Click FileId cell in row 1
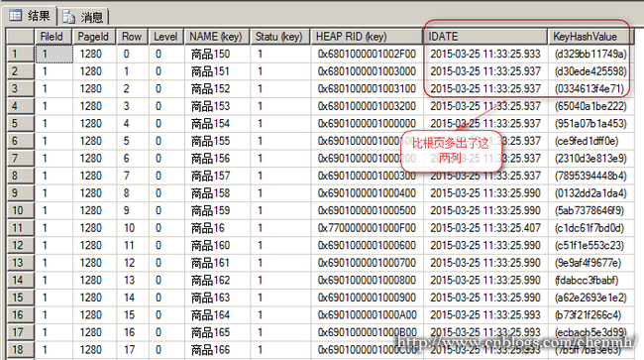The image size is (644, 360). (x=54, y=54)
